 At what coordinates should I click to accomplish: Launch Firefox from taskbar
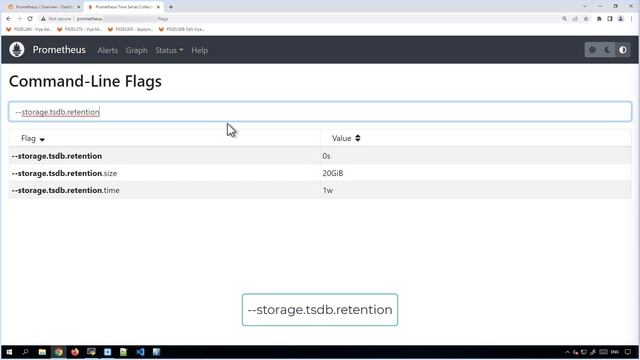pos(75,352)
